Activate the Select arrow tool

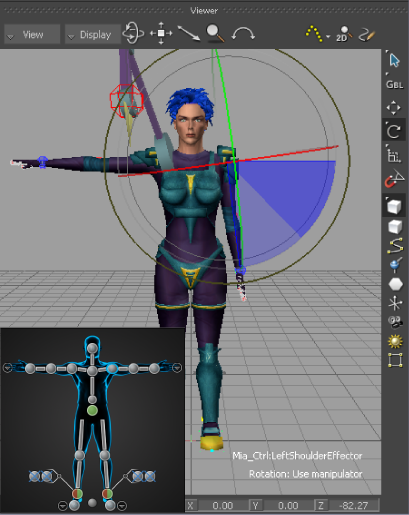point(394,60)
